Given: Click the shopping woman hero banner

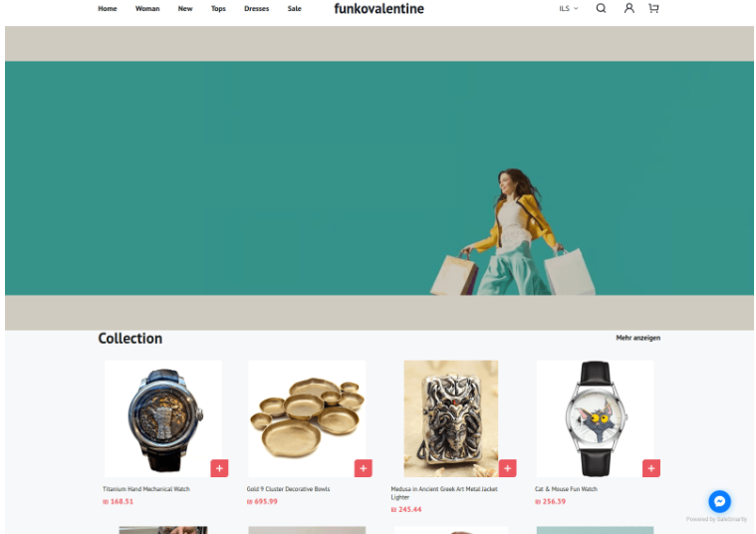Looking at the screenshot, I should click(x=378, y=178).
